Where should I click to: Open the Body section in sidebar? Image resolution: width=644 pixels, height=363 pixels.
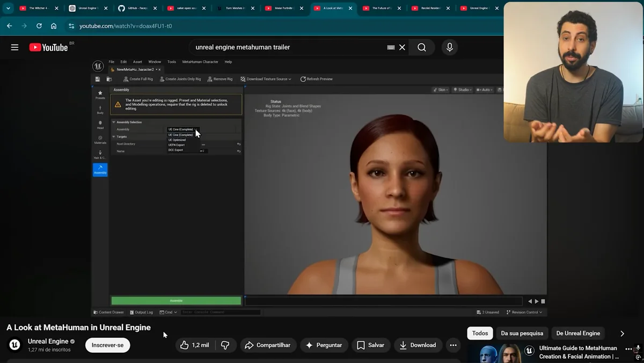pyautogui.click(x=100, y=110)
